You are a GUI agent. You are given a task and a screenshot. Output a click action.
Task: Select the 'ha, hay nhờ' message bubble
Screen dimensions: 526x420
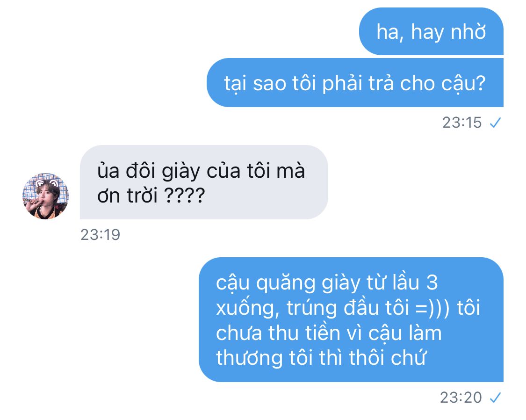[x=431, y=31]
